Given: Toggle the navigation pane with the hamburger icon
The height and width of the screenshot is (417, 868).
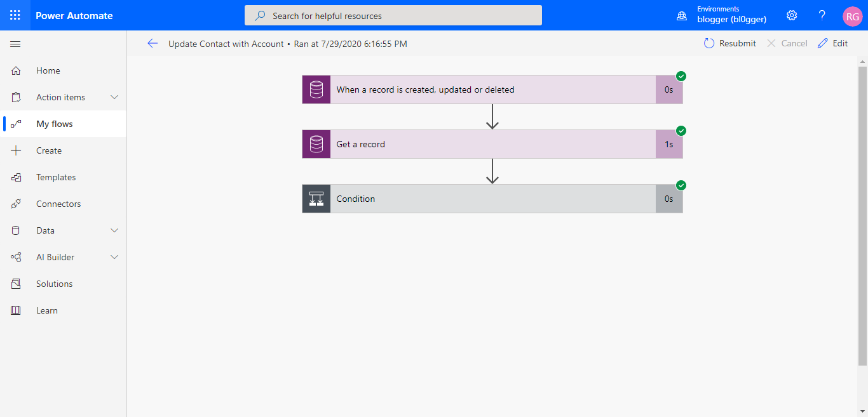Looking at the screenshot, I should pyautogui.click(x=15, y=44).
